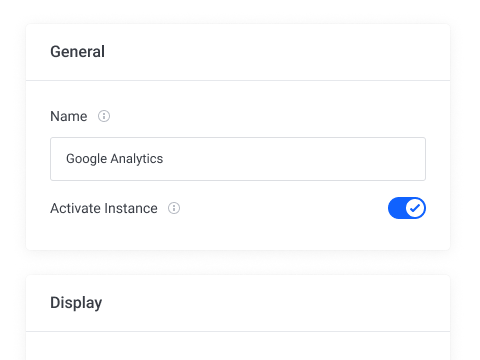The image size is (480, 360).
Task: Click the Activate Instance label text
Action: pos(104,208)
